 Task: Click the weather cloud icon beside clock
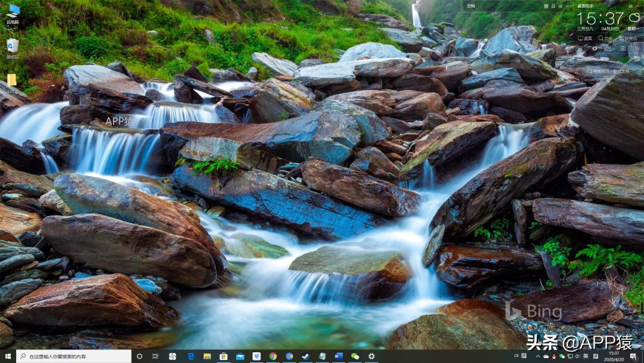click(x=634, y=17)
